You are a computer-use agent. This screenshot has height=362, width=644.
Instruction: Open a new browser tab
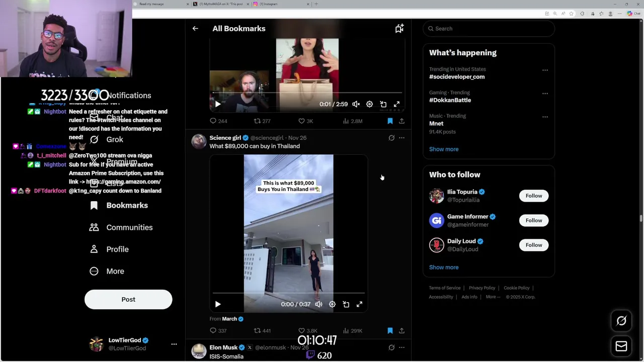click(316, 4)
